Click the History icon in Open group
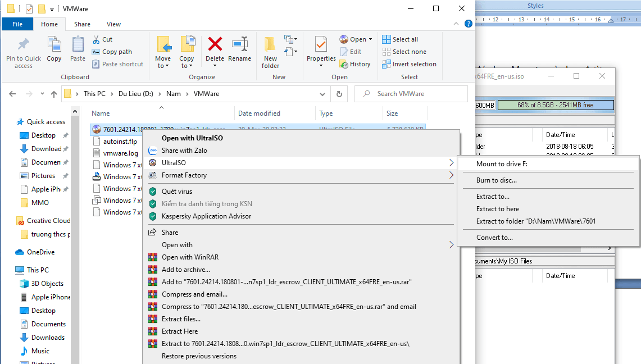641x364 pixels. point(344,64)
